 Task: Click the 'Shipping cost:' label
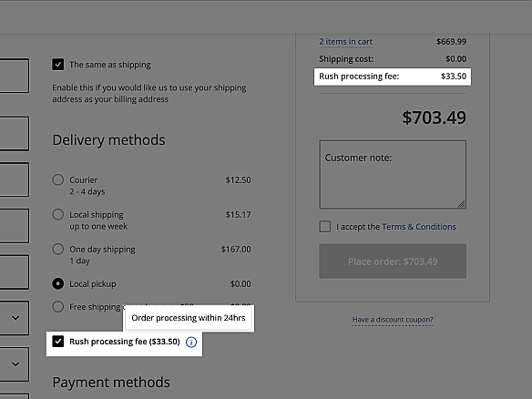[346, 59]
